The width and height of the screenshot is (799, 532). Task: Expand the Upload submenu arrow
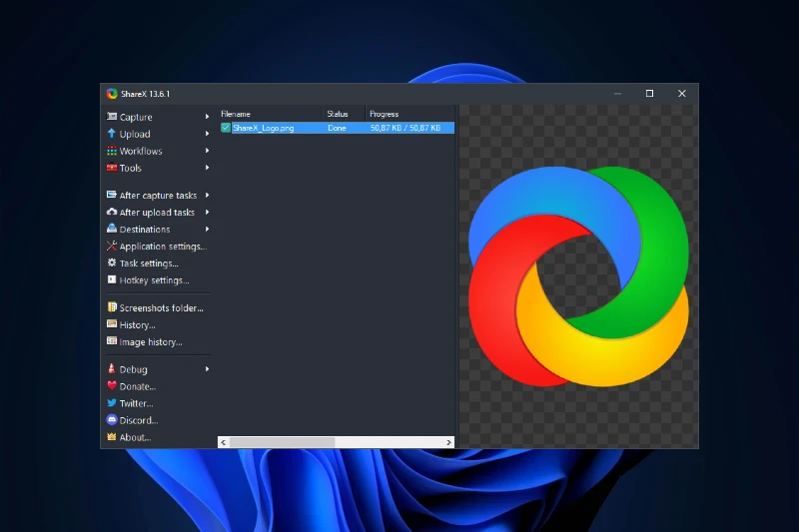(207, 134)
